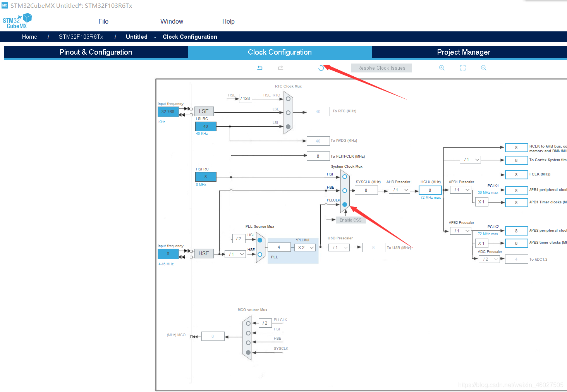Switch to Project Manager tab
This screenshot has width=567, height=392.
coord(464,52)
